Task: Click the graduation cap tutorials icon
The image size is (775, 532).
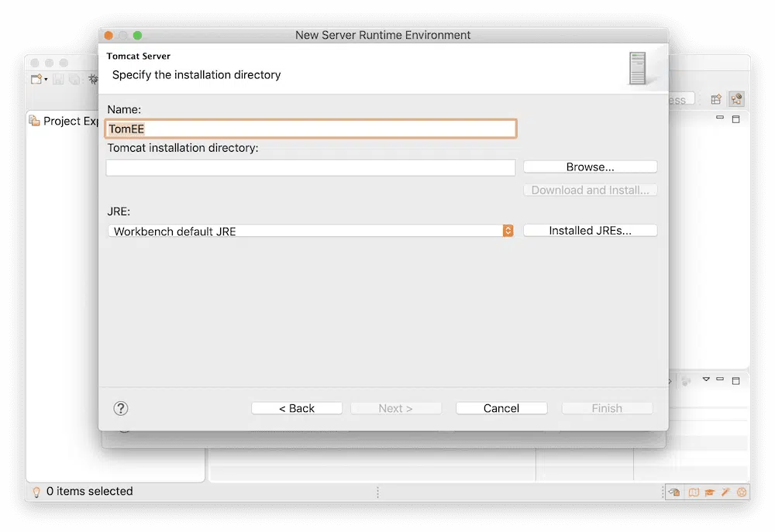Action: click(710, 492)
